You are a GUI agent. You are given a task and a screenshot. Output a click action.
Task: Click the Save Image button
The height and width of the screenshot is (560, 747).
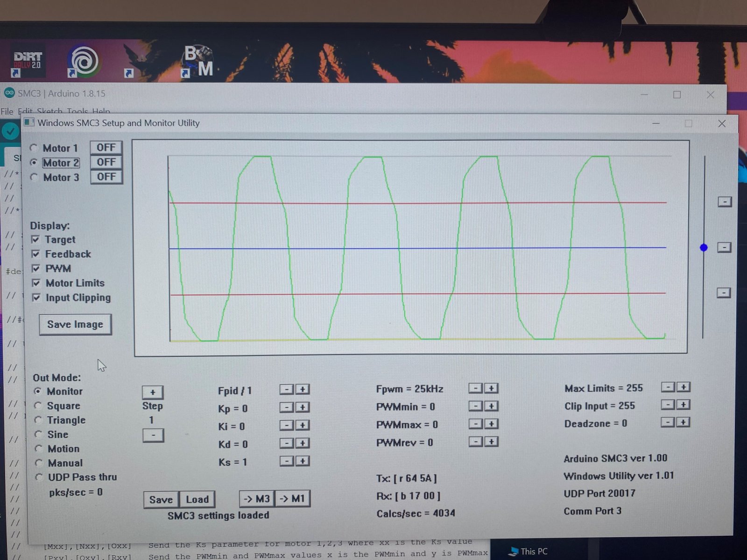[75, 324]
